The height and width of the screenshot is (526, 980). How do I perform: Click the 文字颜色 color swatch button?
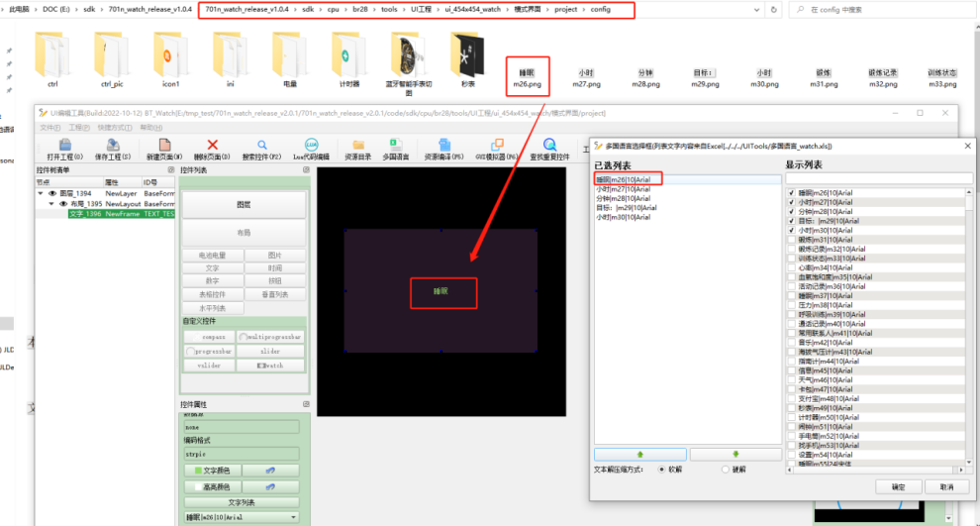213,471
